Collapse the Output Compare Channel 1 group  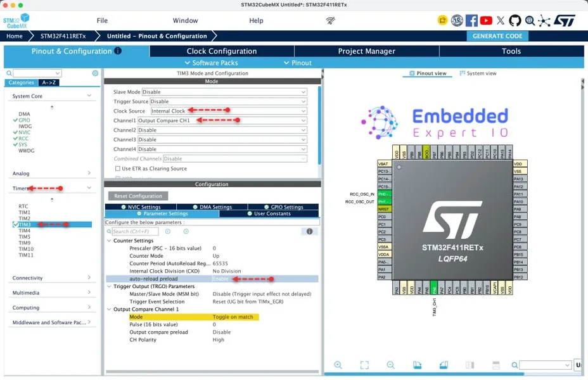coord(109,309)
